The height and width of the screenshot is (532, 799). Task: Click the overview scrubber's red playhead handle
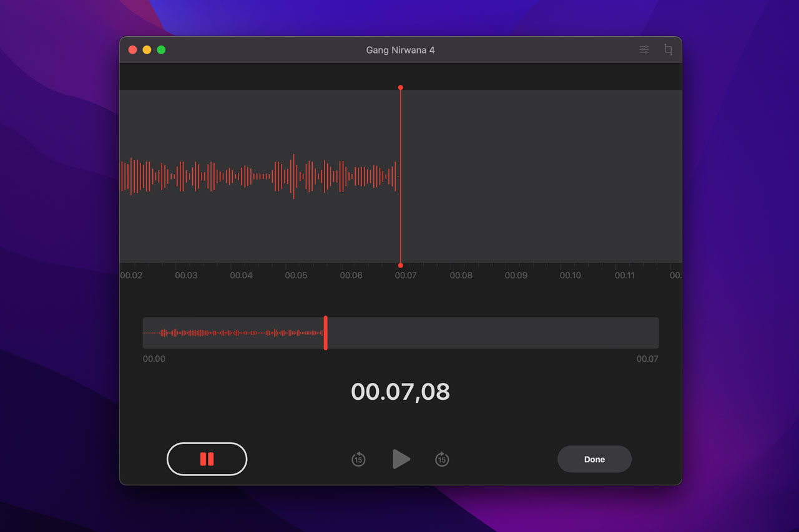coord(326,333)
